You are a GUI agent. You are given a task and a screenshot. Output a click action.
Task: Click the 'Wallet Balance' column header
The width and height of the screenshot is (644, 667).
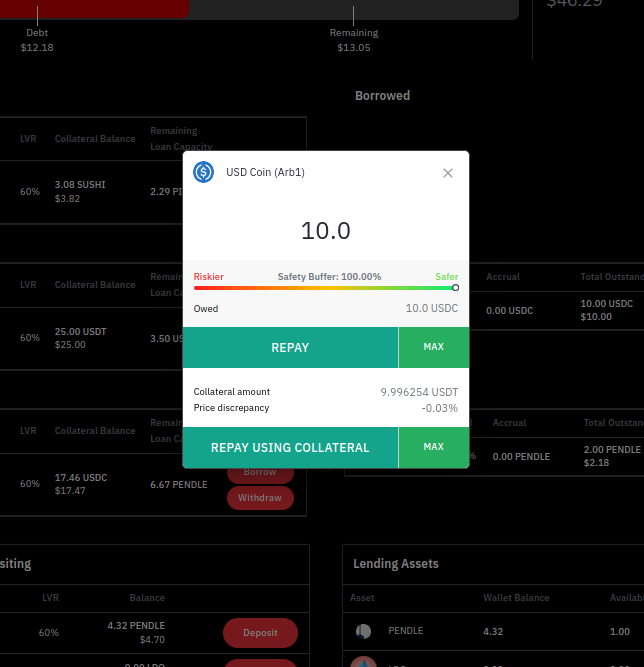click(516, 598)
